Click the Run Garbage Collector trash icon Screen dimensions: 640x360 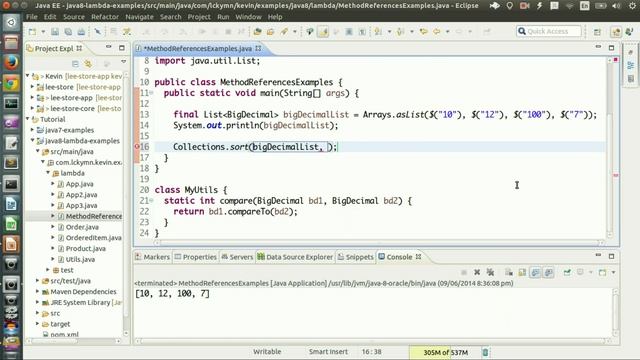pos(485,352)
